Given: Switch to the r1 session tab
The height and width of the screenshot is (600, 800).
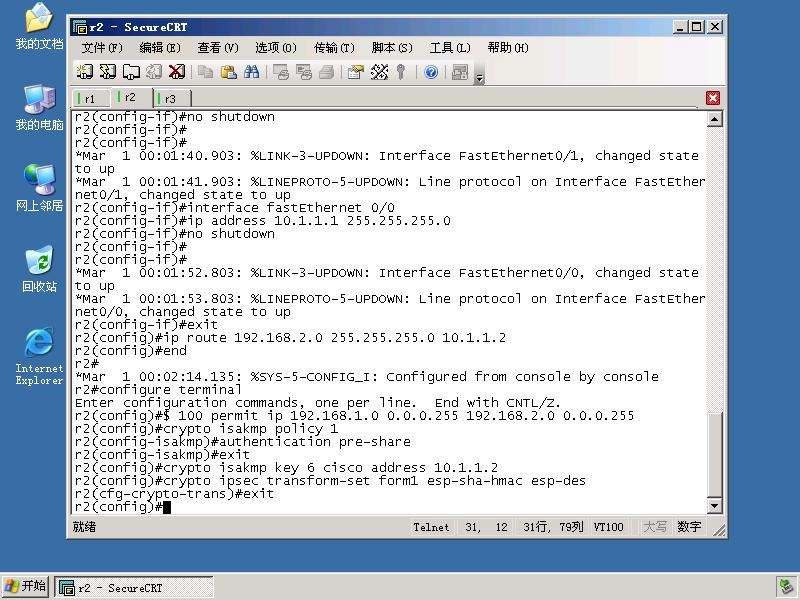Looking at the screenshot, I should click(x=90, y=98).
